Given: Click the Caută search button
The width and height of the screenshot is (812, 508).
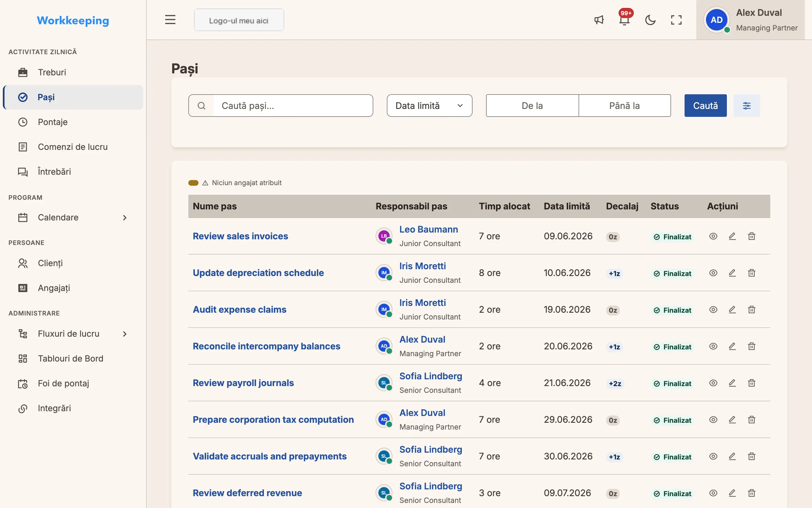Looking at the screenshot, I should tap(705, 106).
